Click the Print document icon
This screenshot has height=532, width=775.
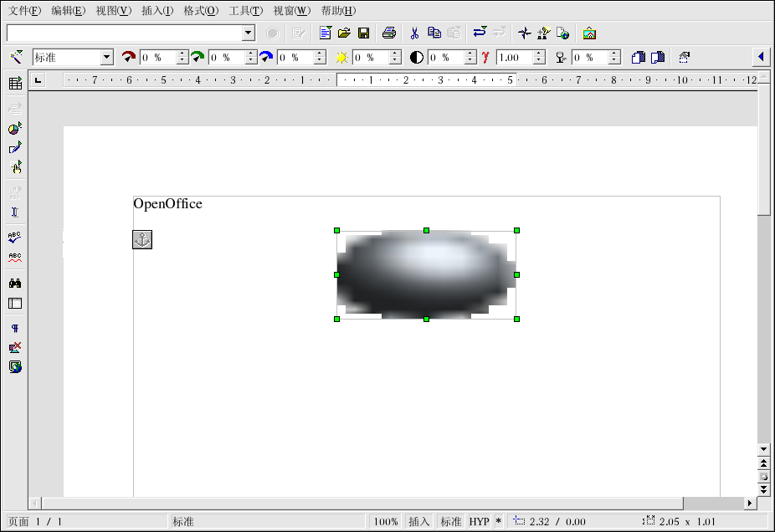pyautogui.click(x=389, y=33)
